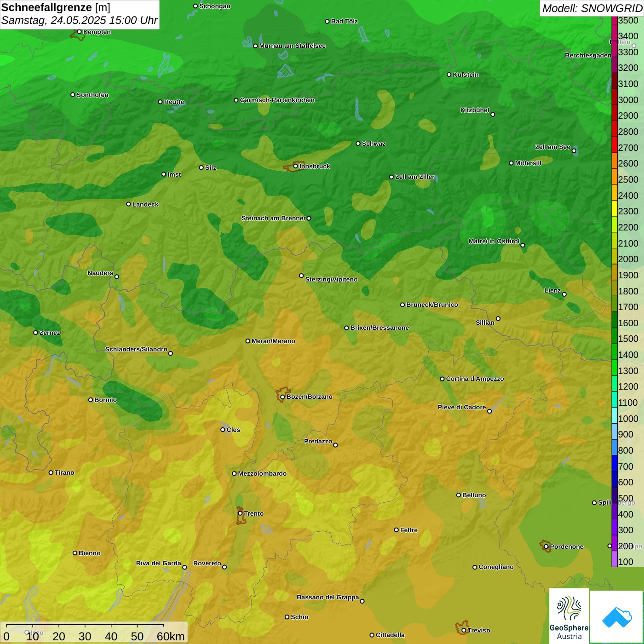This screenshot has width=644, height=644.
Task: Click the legend value '2000'
Action: [x=628, y=259]
